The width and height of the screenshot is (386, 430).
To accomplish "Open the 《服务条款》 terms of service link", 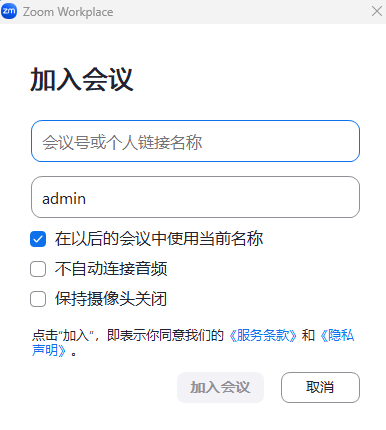I will click(263, 335).
